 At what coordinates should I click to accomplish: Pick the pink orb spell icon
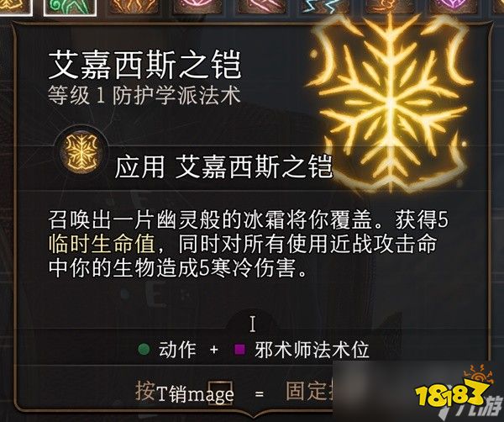pyautogui.click(x=197, y=7)
